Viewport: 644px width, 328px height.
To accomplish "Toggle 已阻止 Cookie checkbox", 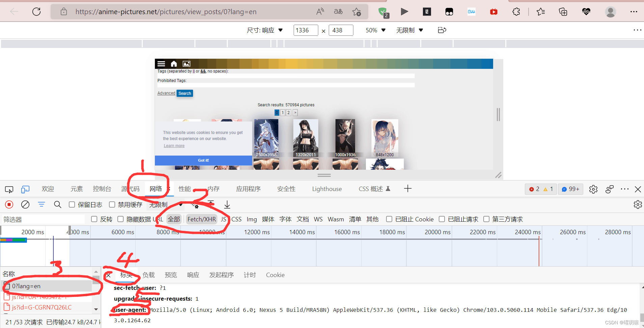I will click(x=389, y=219).
